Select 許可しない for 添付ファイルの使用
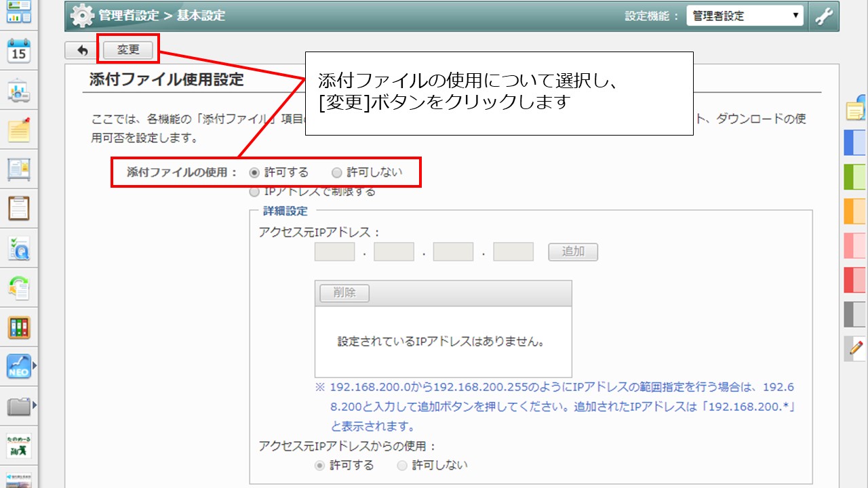The height and width of the screenshot is (488, 868). 337,172
